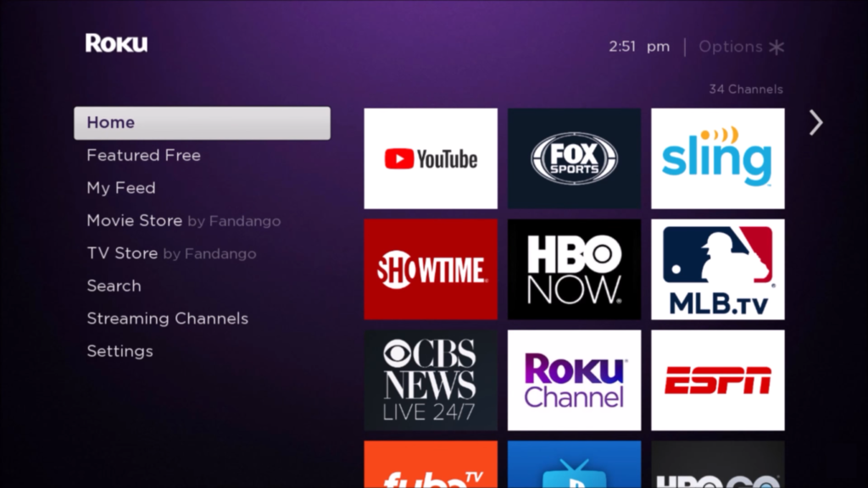Open CBS News Live 24/7 channel

(x=431, y=380)
